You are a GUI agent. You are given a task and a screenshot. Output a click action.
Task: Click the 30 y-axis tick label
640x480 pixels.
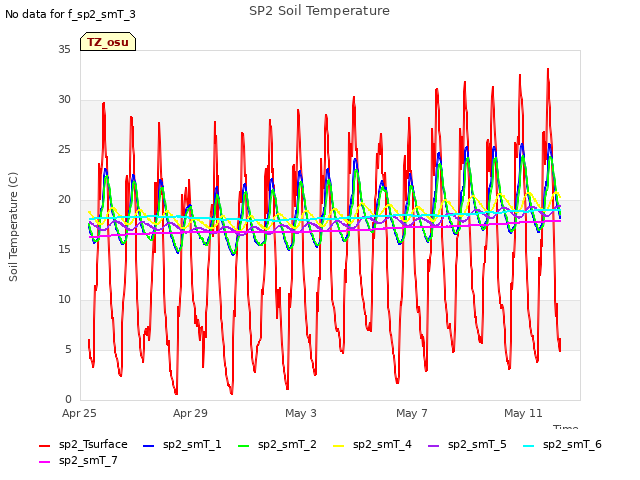[64, 100]
